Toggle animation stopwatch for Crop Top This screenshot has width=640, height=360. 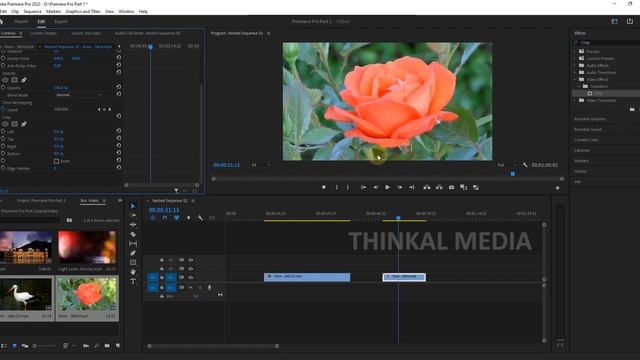(3, 139)
